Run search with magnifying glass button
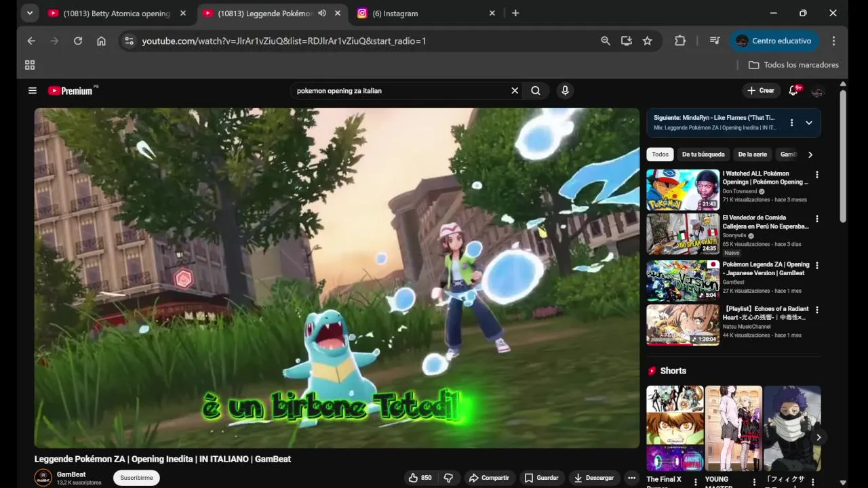The image size is (868, 488). (x=536, y=91)
